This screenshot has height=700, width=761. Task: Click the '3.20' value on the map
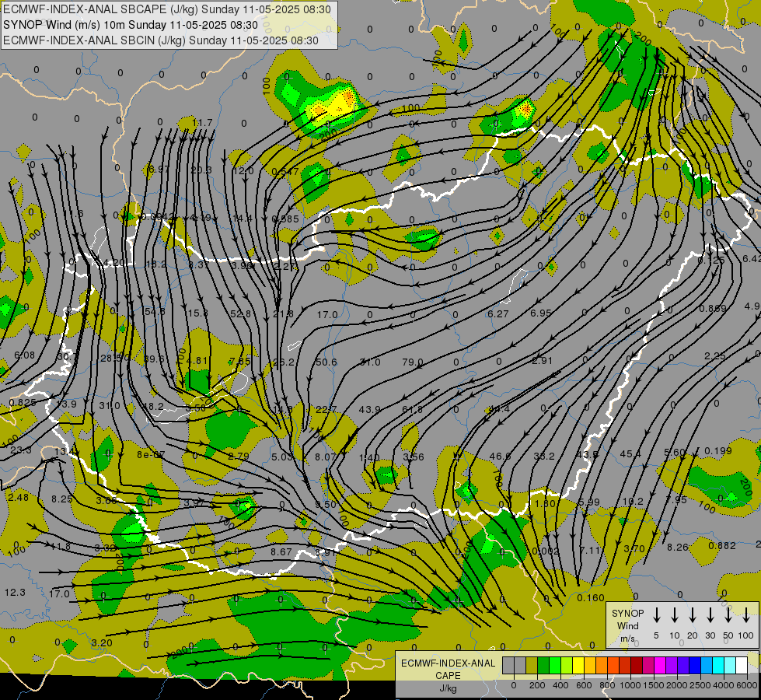click(x=101, y=643)
